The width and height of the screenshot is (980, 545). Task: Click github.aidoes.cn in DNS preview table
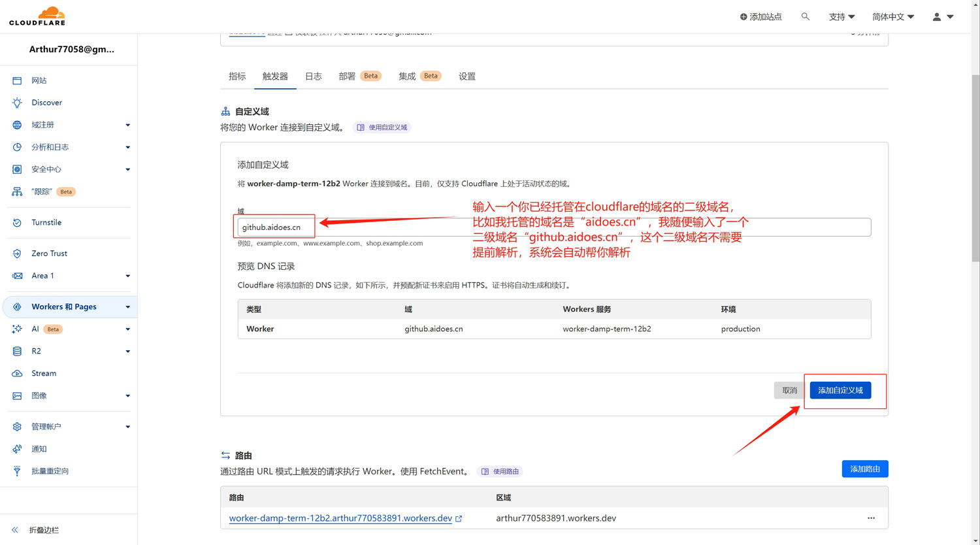[434, 329]
